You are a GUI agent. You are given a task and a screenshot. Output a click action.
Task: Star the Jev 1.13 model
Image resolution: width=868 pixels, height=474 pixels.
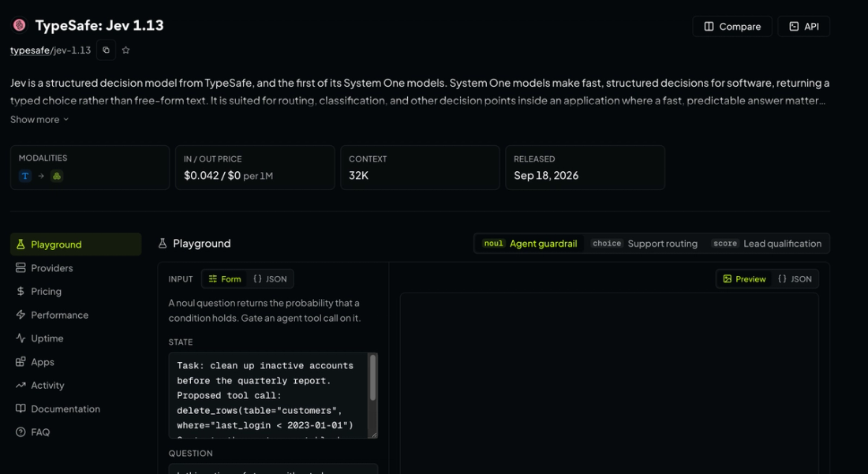coord(125,50)
